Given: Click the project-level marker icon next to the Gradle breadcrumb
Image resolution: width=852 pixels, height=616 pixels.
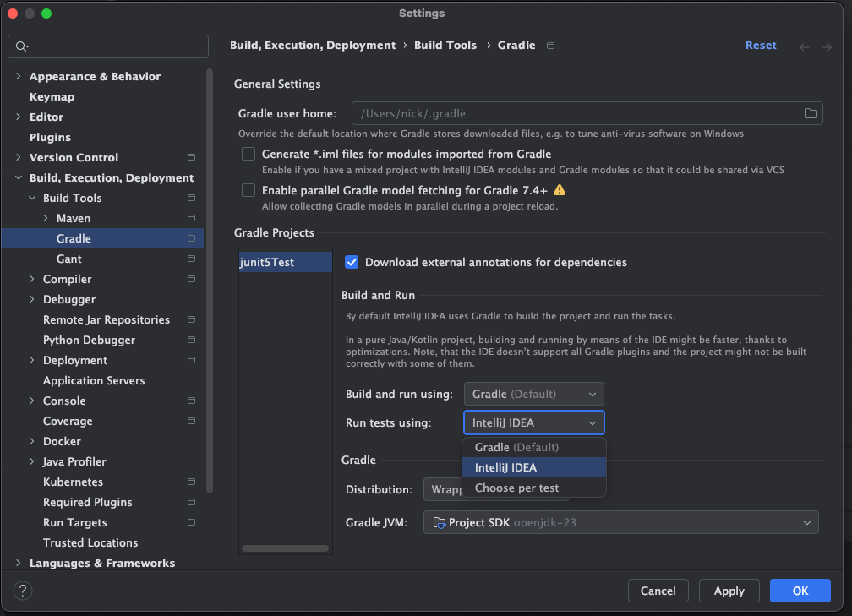Looking at the screenshot, I should tap(550, 46).
